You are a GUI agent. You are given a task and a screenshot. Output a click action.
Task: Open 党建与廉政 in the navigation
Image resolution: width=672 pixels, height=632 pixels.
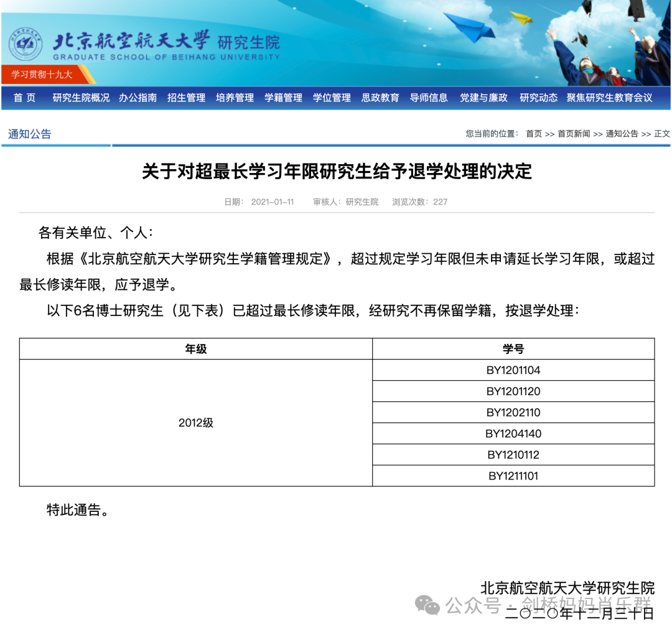[x=483, y=98]
